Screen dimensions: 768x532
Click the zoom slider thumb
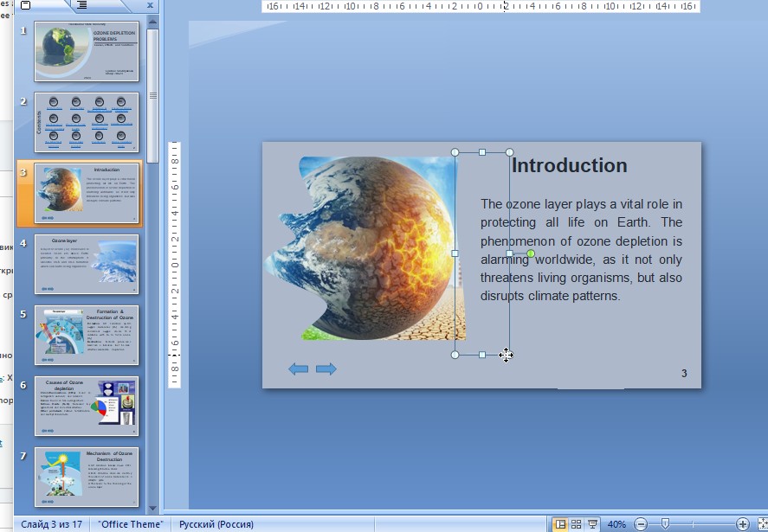pos(665,524)
